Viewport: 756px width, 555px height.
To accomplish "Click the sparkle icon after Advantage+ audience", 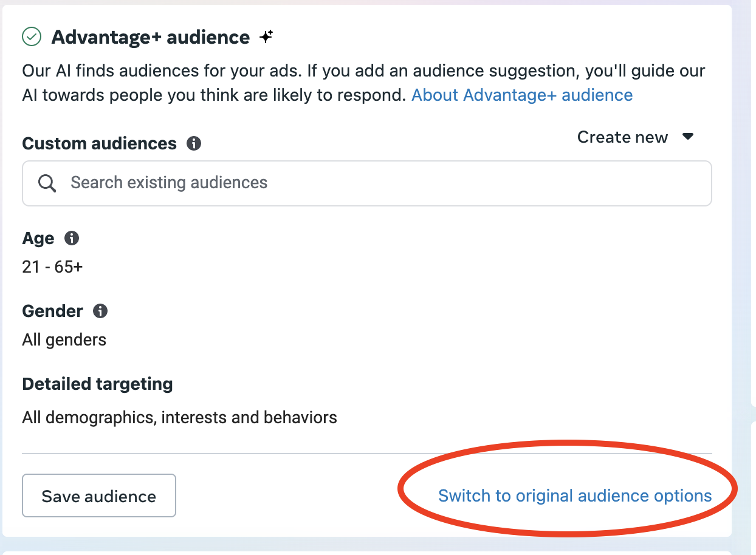I will point(266,37).
